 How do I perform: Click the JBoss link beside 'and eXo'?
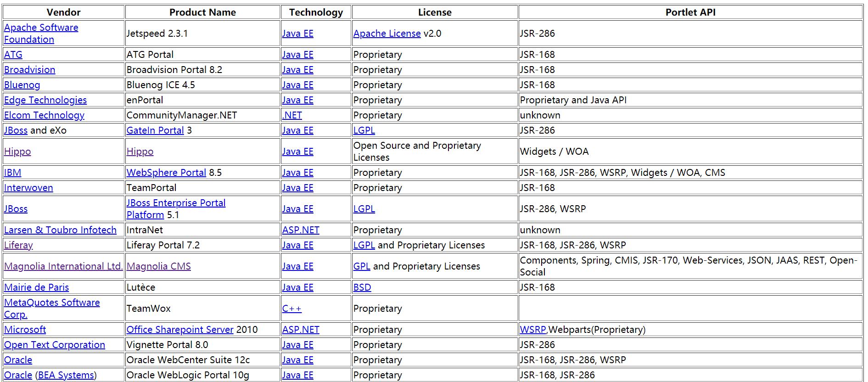[16, 130]
